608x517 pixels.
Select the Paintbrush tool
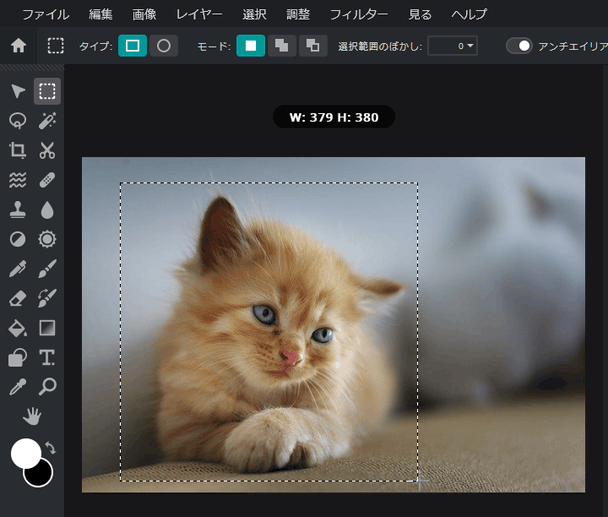click(x=47, y=269)
